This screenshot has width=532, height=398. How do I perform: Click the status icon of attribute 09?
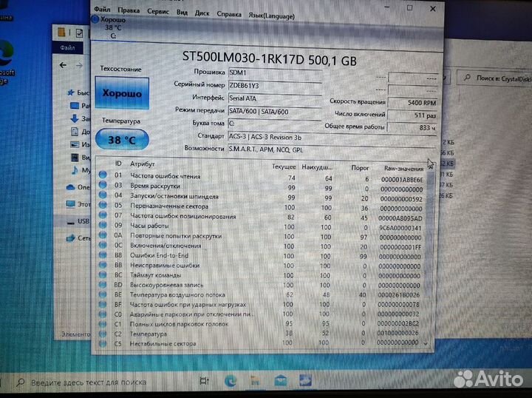point(103,225)
